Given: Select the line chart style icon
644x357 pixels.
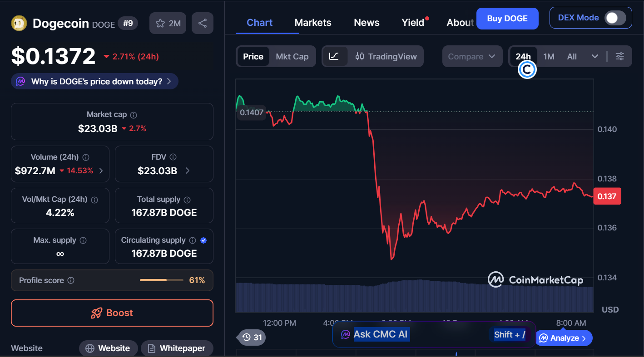Looking at the screenshot, I should click(x=335, y=56).
